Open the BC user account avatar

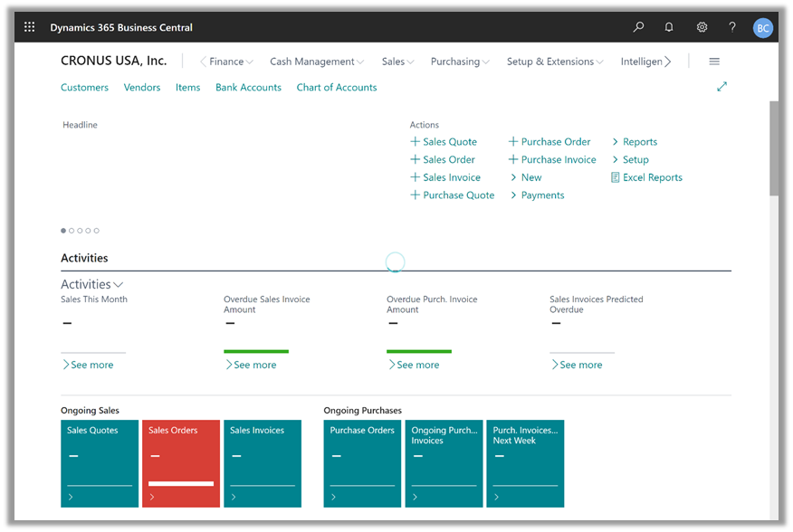763,28
